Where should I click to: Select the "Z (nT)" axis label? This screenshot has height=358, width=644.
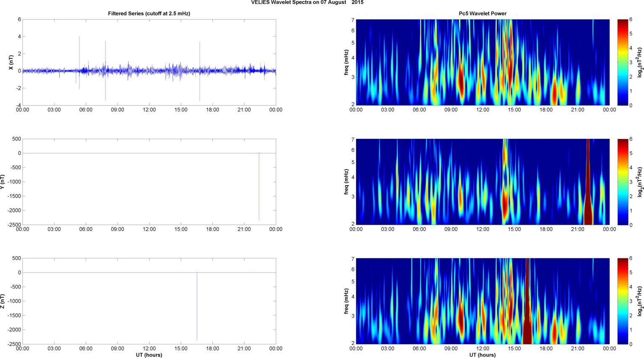[x=3, y=301]
